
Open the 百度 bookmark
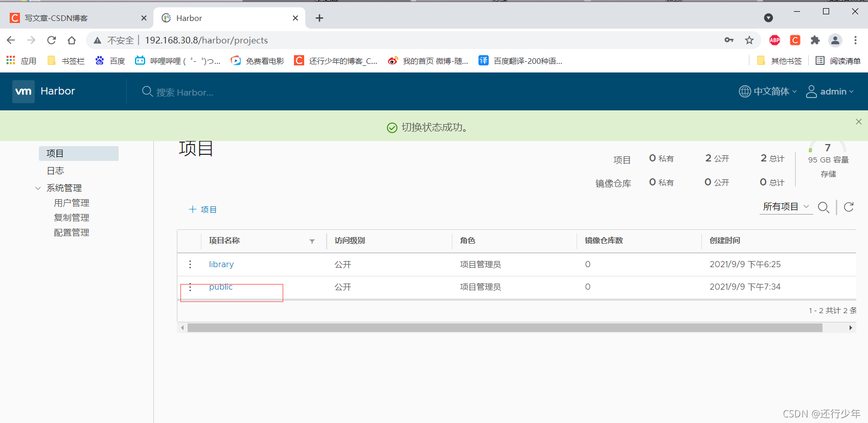[110, 61]
